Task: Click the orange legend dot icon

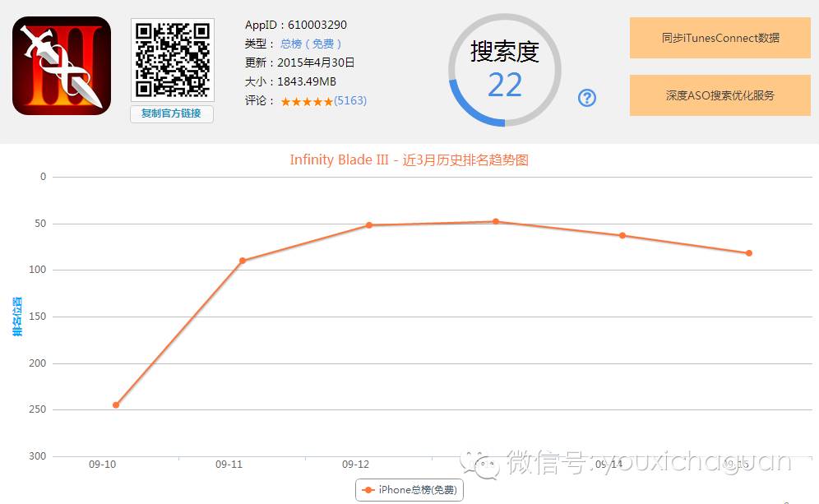Action: (368, 489)
